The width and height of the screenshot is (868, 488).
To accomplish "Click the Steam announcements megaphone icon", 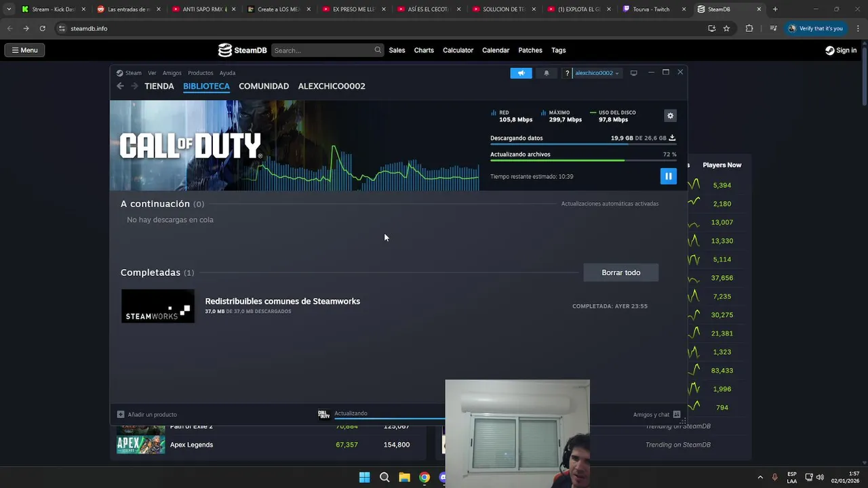I will (x=521, y=73).
